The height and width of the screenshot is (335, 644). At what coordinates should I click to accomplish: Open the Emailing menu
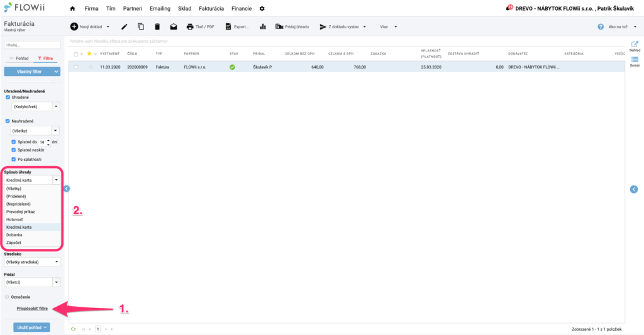[x=160, y=9]
